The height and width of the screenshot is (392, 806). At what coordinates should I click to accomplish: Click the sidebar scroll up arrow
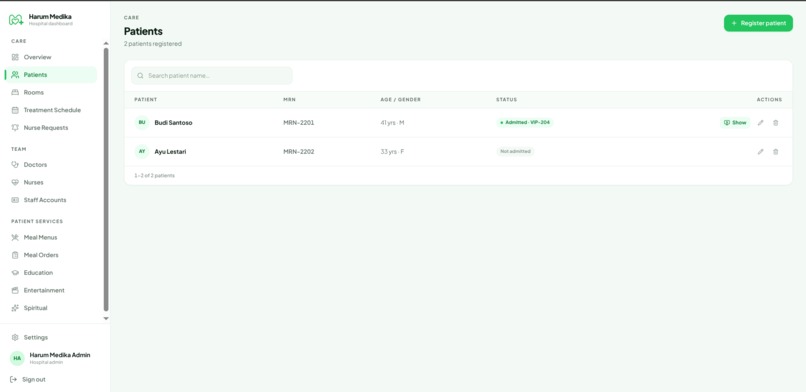click(106, 43)
